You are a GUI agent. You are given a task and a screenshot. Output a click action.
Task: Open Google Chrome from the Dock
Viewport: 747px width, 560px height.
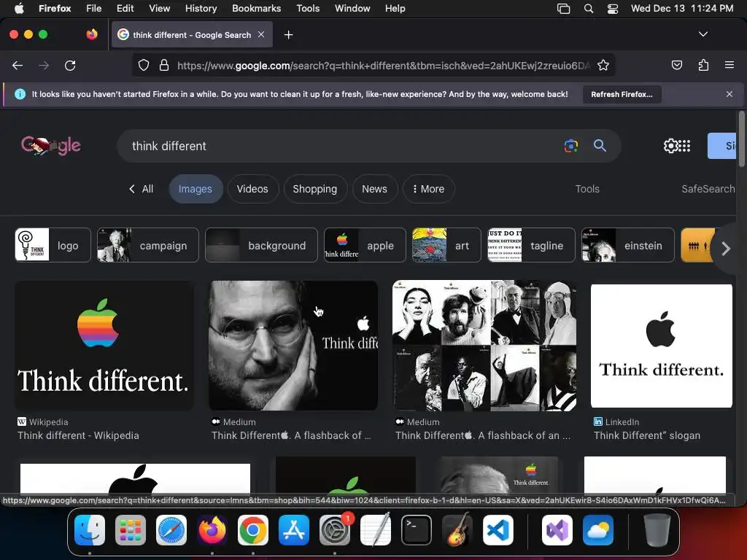pyautogui.click(x=253, y=530)
